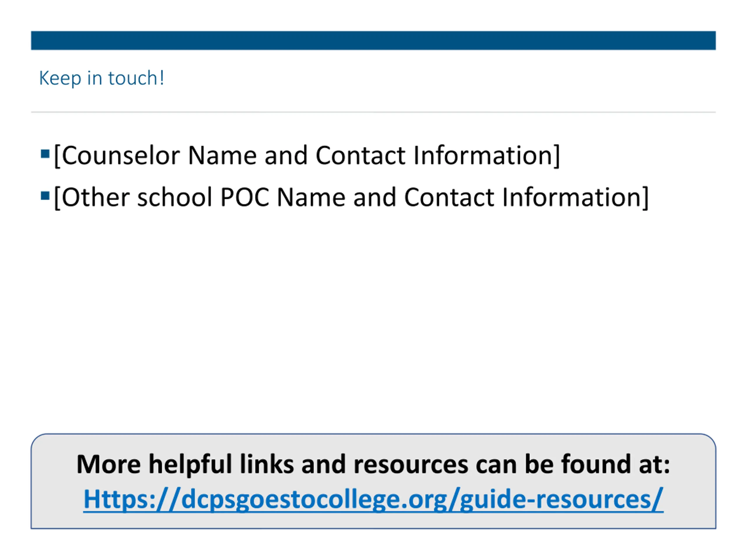Click the word 'touch!' in the title
The width and height of the screenshot is (747, 560).
pos(136,78)
